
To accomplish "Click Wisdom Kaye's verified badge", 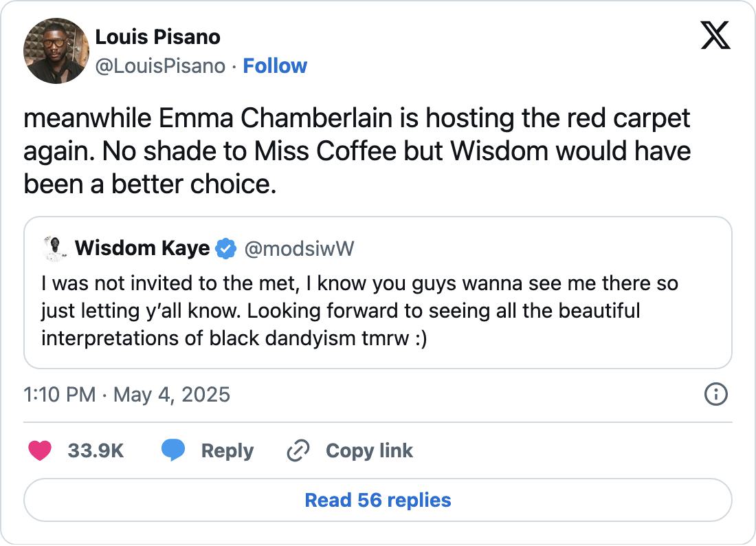I will [x=225, y=248].
